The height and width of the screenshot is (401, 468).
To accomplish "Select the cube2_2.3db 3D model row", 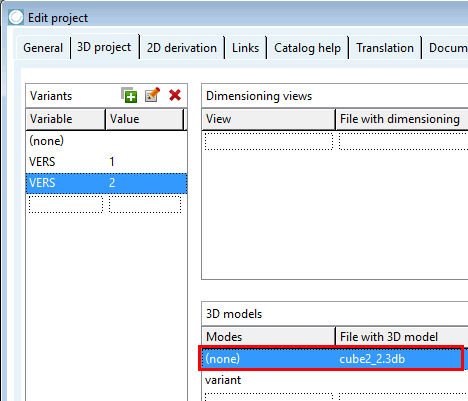I will tap(331, 359).
